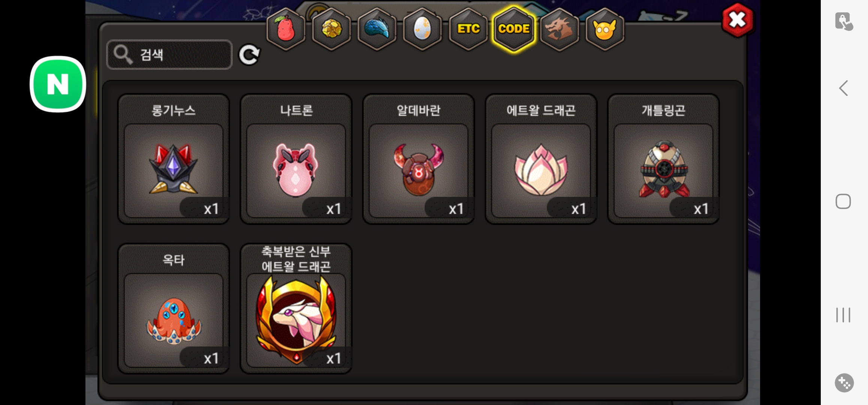The image size is (868, 405).
Task: Select the 개틀링곤 mechanical egg item
Action: point(663,159)
